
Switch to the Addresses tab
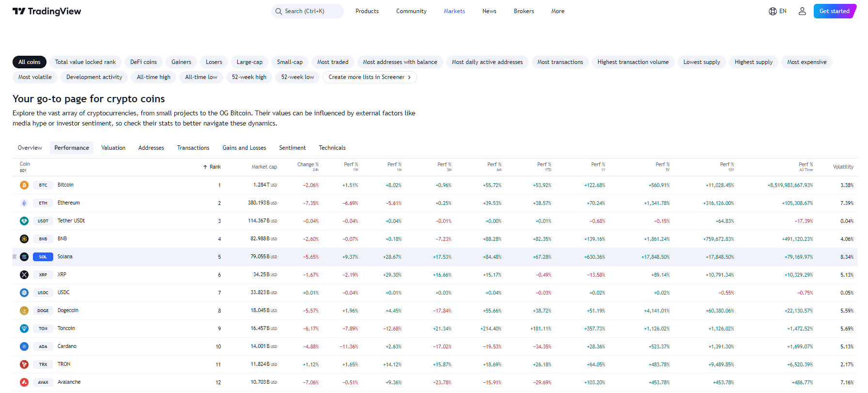pos(151,148)
